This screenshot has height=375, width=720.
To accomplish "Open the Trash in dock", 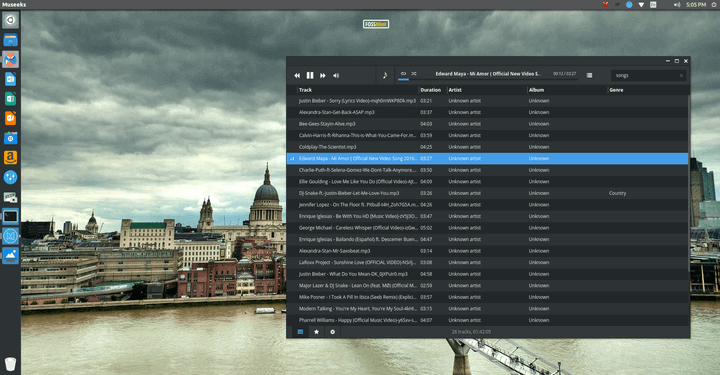I will click(10, 364).
